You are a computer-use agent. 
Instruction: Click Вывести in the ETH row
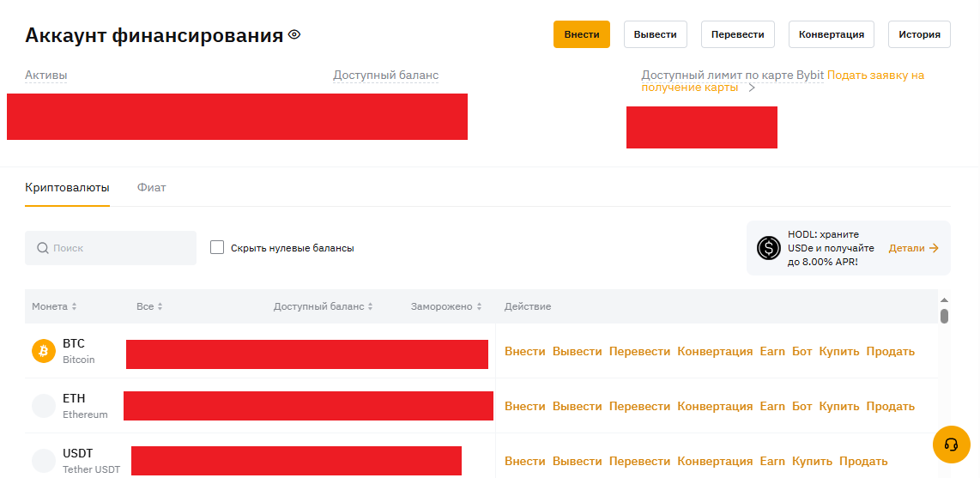pos(577,406)
